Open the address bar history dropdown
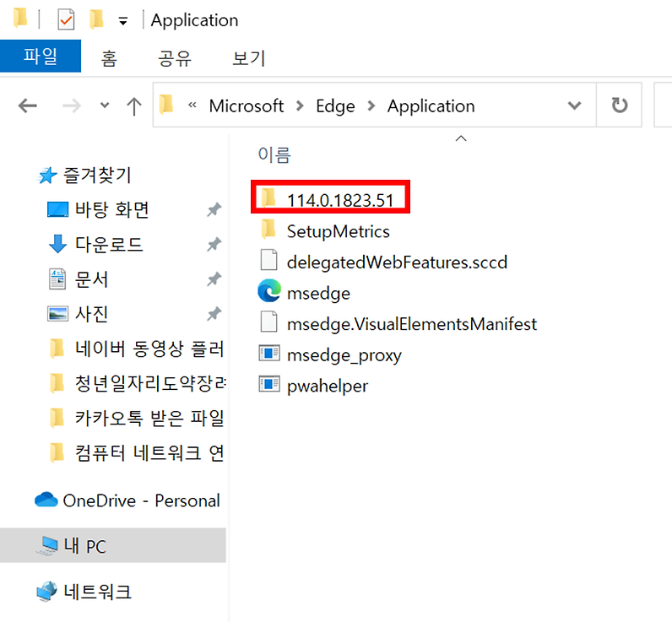The image size is (672, 622). tap(574, 105)
